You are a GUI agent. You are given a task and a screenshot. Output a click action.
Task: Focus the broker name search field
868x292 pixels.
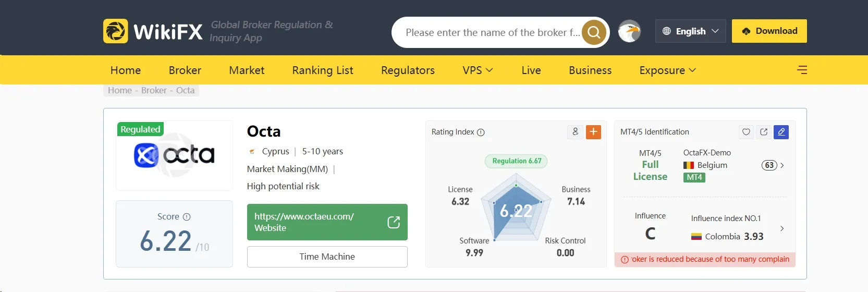(x=492, y=32)
